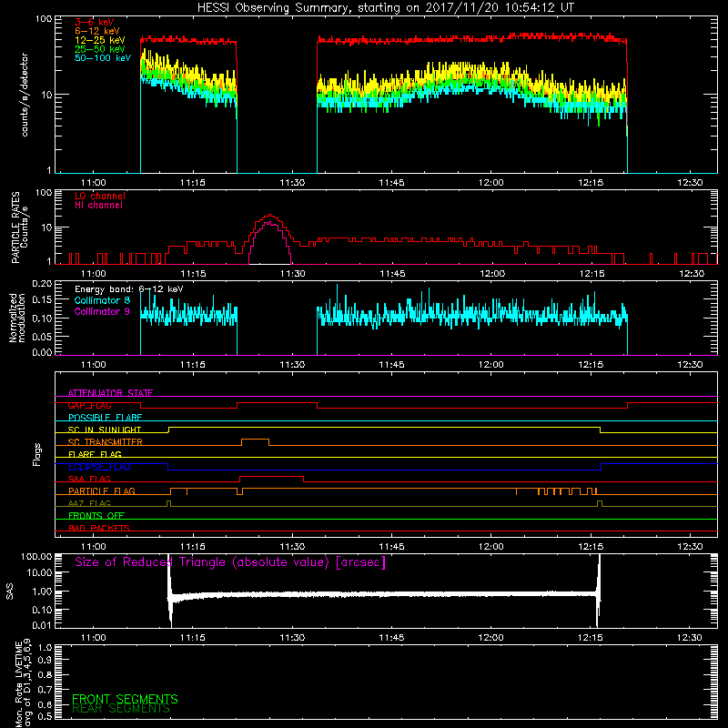Select the 50-100 keV legend label
Image resolution: width=728 pixels, height=728 pixels.
(x=103, y=58)
